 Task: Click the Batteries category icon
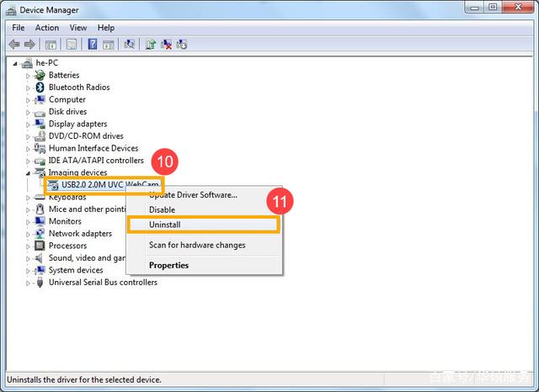pyautogui.click(x=40, y=75)
